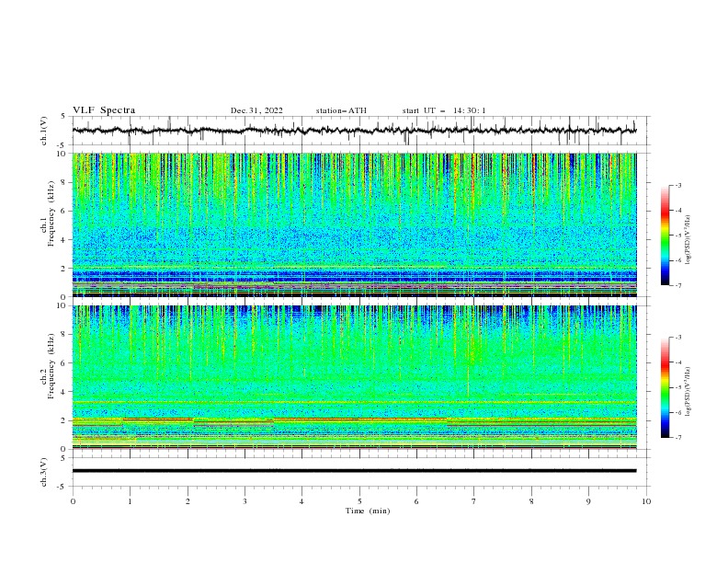Click time axis tick label "1"
The image size is (728, 563).
pos(130,501)
